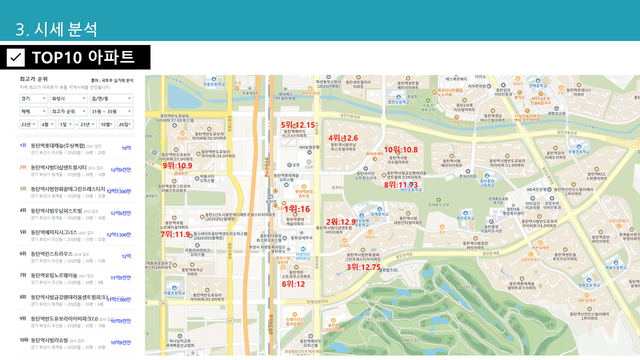Select the 9위 동탄역반도유보라아이비파크7.0 row
640x360 pixels.
click(x=76, y=321)
